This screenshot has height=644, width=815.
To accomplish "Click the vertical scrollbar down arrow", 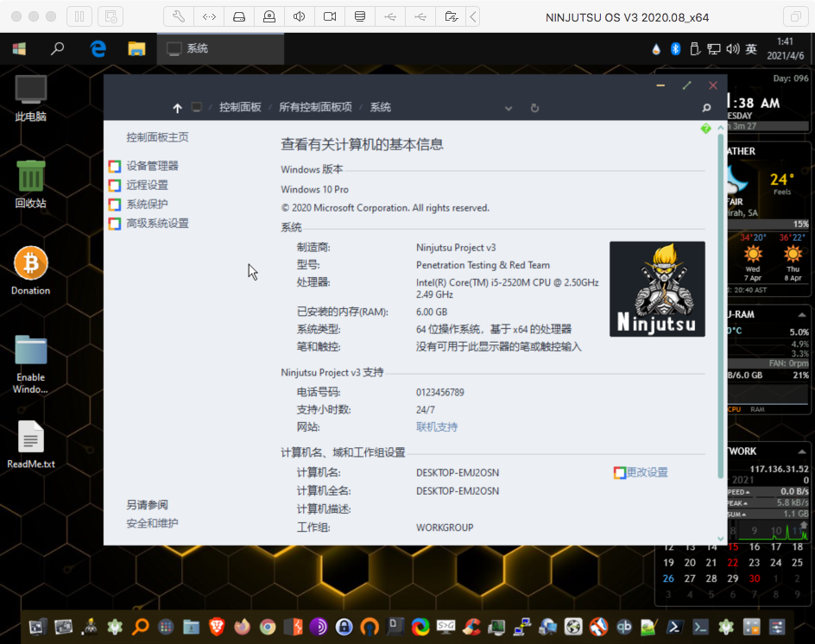I will [720, 540].
